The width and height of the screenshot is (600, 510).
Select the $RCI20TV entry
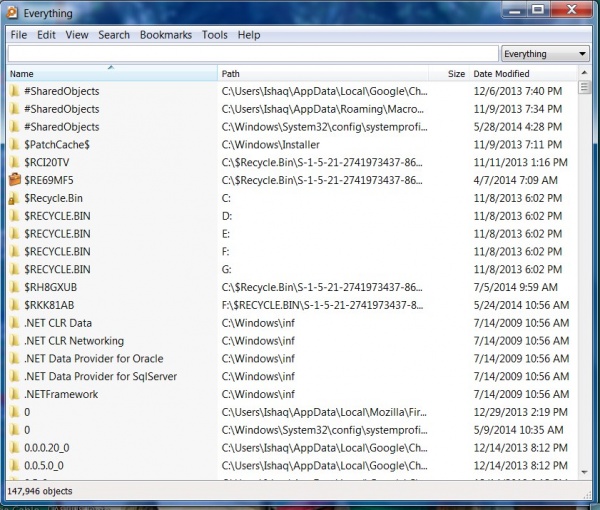pos(47,162)
